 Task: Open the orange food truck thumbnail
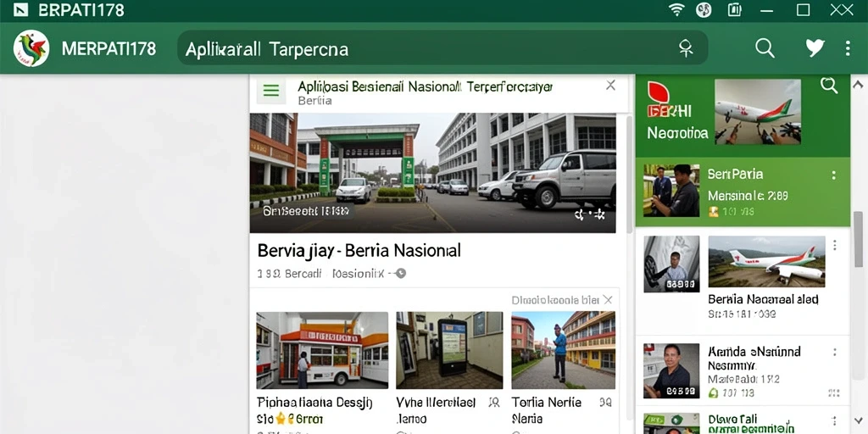click(322, 350)
